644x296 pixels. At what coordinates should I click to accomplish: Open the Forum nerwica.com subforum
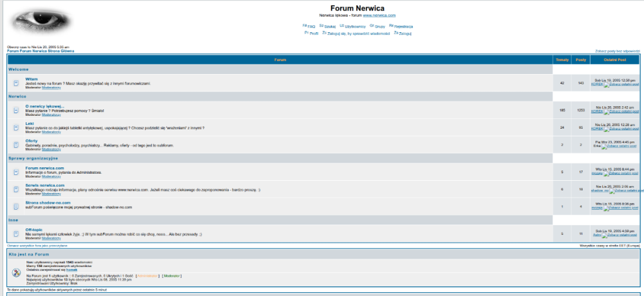[x=44, y=168]
